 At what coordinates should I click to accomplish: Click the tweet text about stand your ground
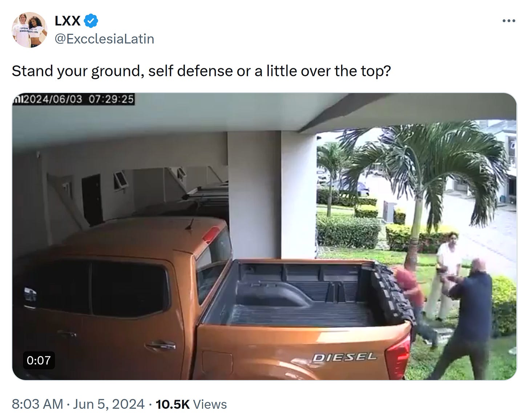pos(201,71)
